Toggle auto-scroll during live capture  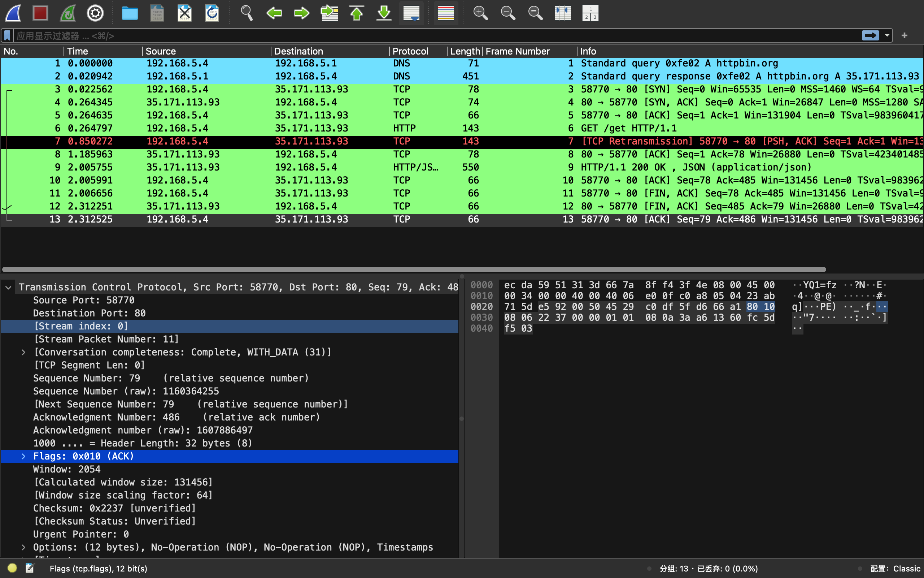(411, 13)
